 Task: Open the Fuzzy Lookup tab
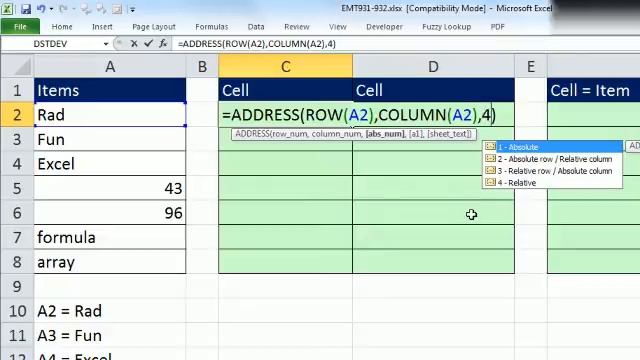point(447,27)
